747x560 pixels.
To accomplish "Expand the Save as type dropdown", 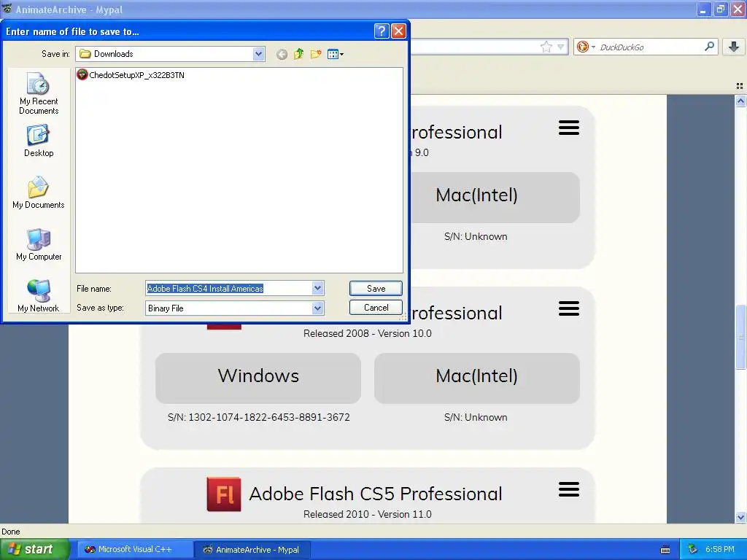I will coord(318,308).
